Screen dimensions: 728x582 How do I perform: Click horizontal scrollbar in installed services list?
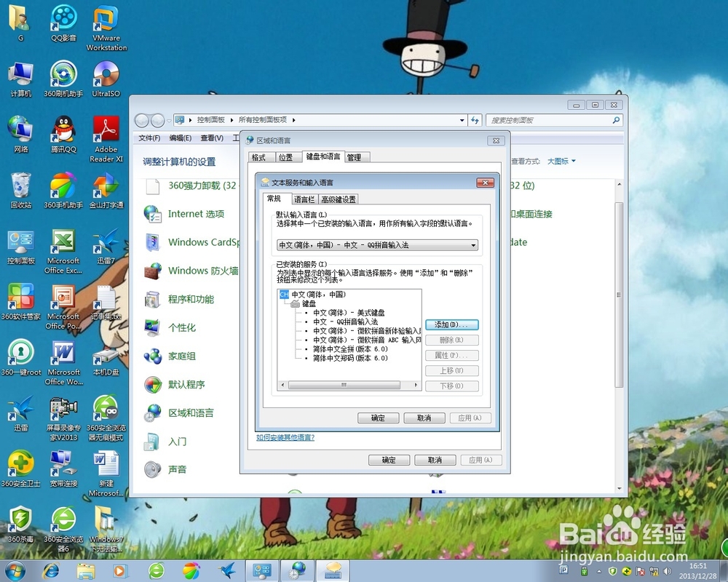(344, 386)
